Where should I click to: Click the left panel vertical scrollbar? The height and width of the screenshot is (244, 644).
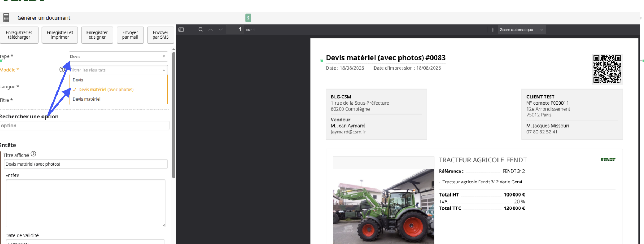pos(174,115)
